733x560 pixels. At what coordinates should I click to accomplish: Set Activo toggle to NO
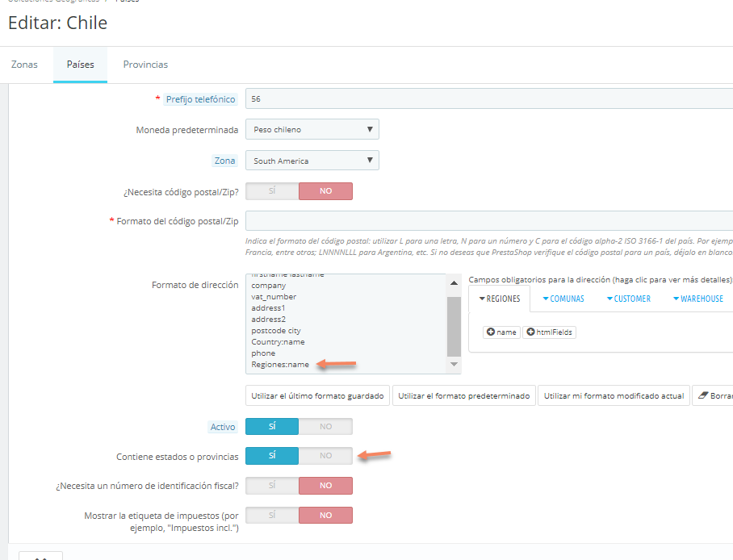click(x=325, y=426)
